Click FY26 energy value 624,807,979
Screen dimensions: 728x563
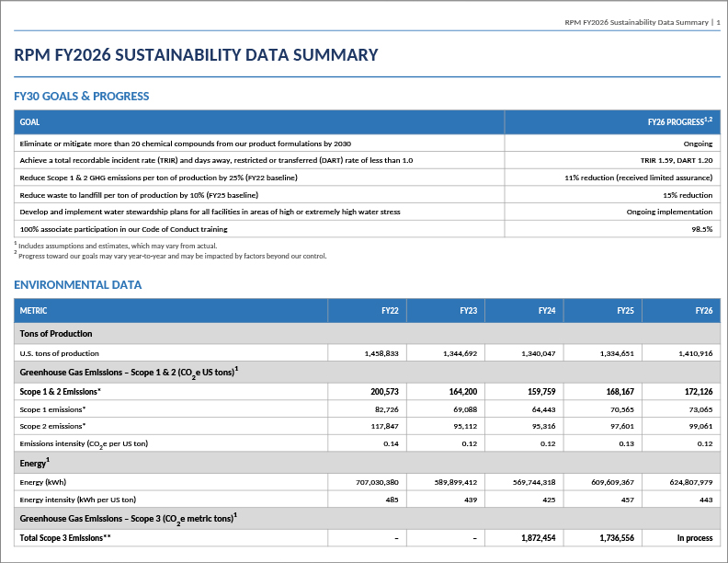(x=691, y=482)
